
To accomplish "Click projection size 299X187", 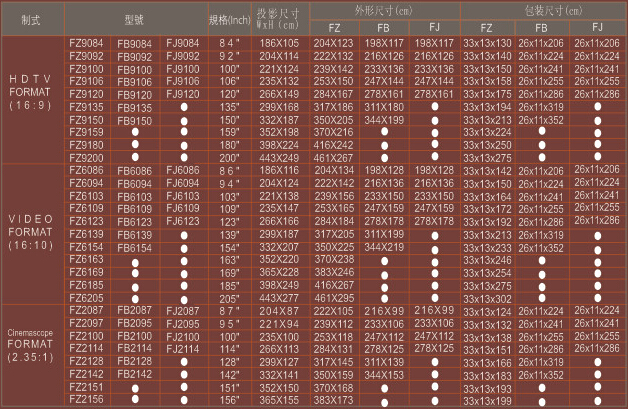I will click(x=279, y=234).
